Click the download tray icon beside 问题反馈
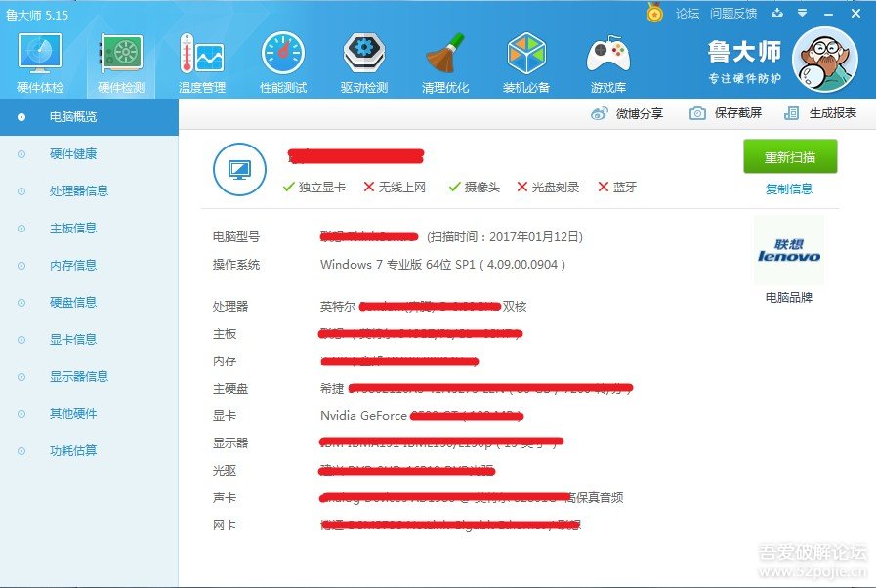The width and height of the screenshot is (876, 588). 777,13
